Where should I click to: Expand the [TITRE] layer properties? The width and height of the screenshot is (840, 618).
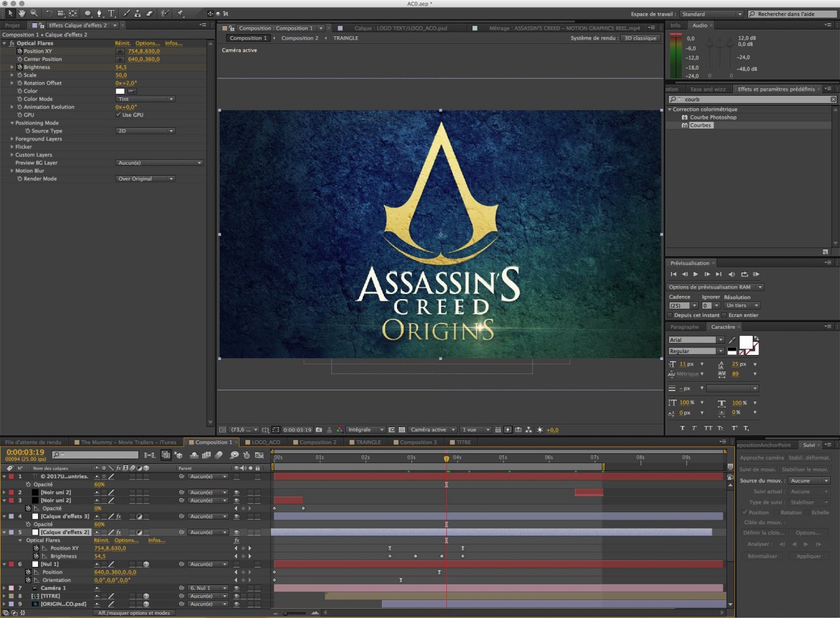click(x=5, y=596)
